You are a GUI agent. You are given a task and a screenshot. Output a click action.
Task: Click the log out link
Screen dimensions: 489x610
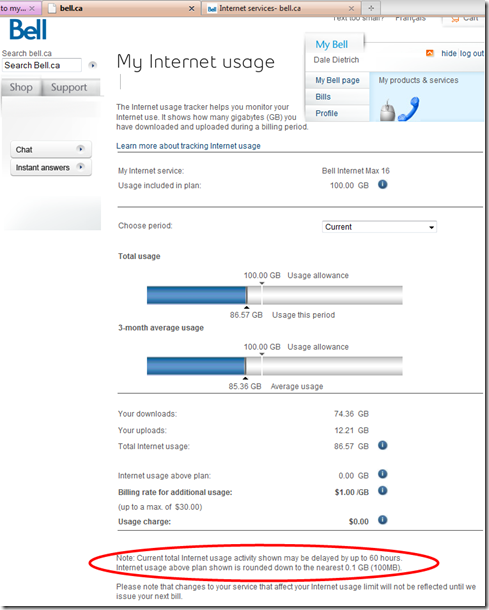click(x=472, y=53)
